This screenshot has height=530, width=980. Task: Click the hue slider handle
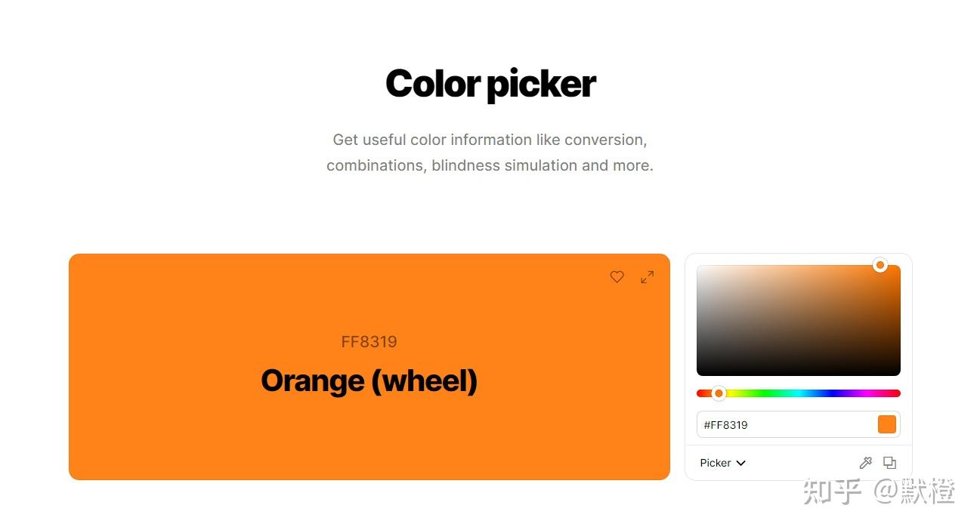(719, 393)
